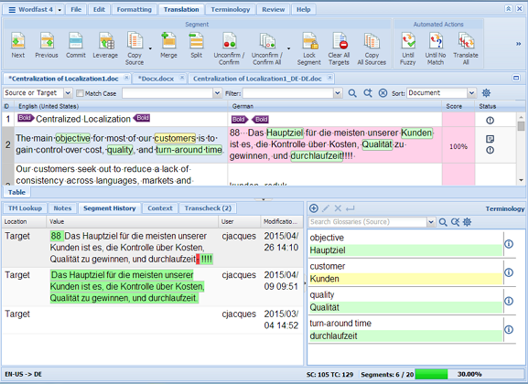Click the notes icon in segment 2 status

(490, 139)
